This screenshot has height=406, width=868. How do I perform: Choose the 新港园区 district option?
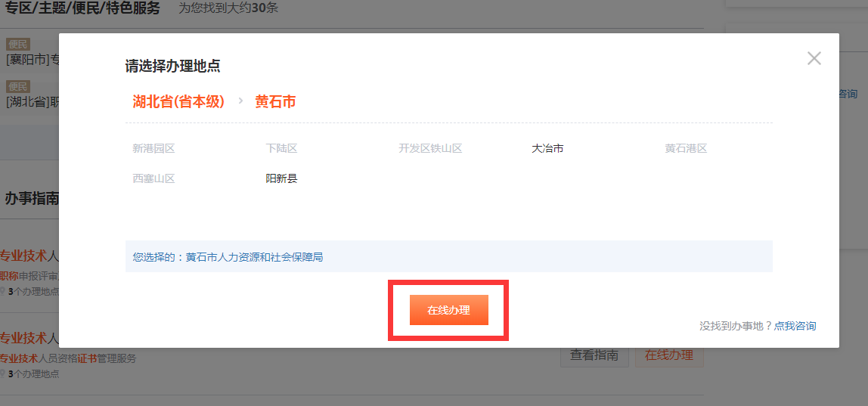pyautogui.click(x=153, y=149)
